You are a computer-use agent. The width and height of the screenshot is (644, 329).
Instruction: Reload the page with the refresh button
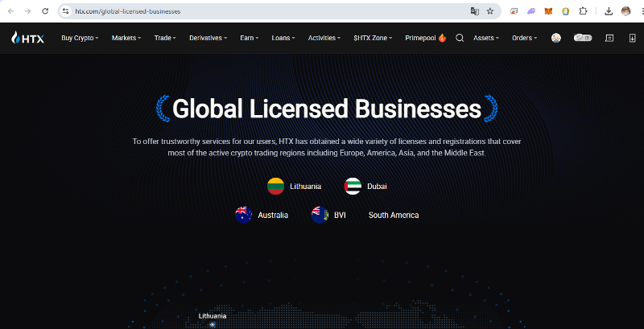pyautogui.click(x=45, y=11)
